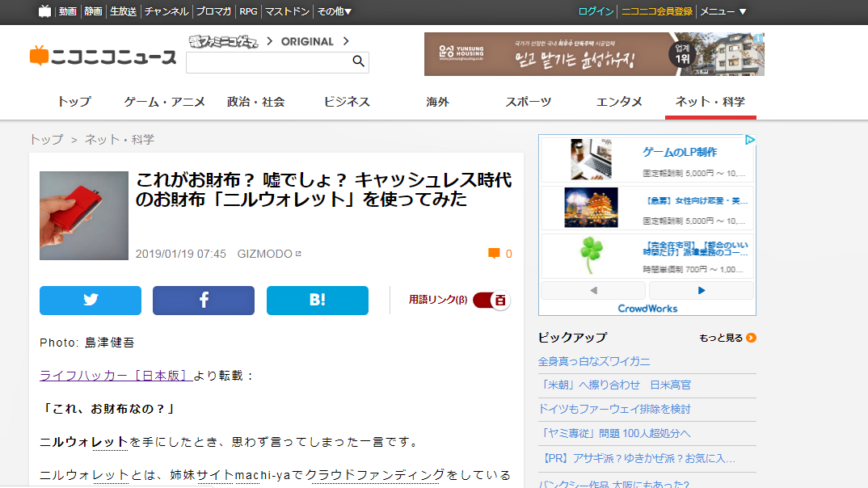
Task: Open the comments bubble icon
Action: [494, 254]
